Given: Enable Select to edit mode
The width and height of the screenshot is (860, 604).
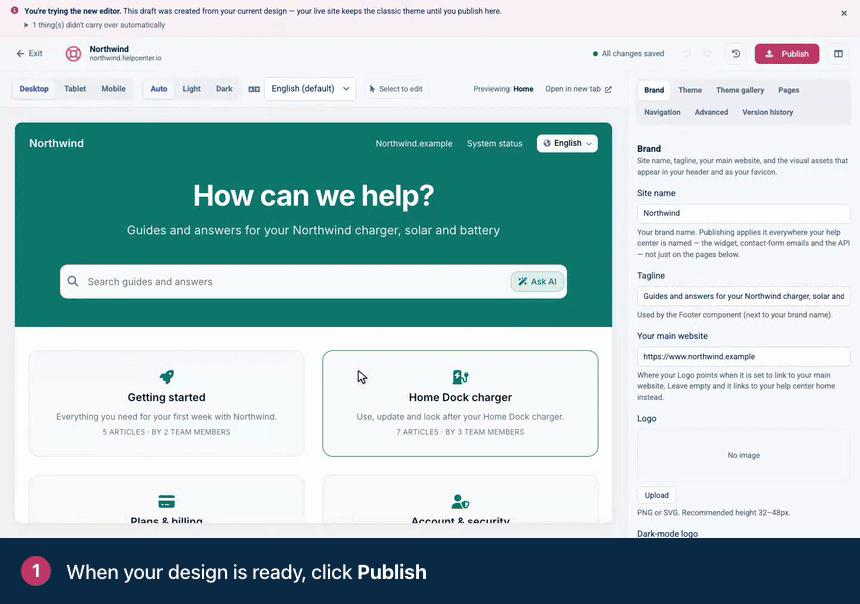Looking at the screenshot, I should point(396,89).
